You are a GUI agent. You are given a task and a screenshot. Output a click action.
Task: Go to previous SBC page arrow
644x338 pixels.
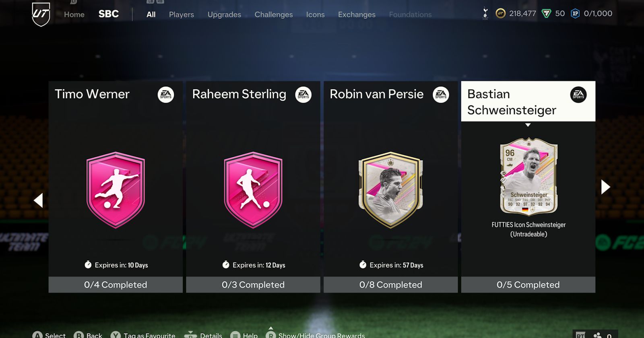pos(38,200)
